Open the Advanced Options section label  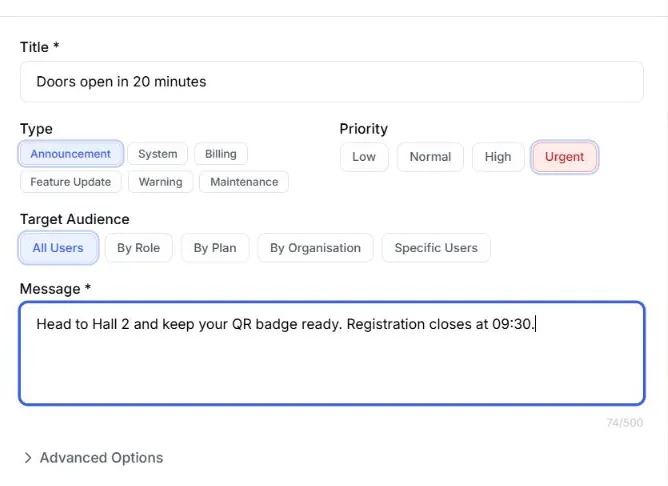101,458
